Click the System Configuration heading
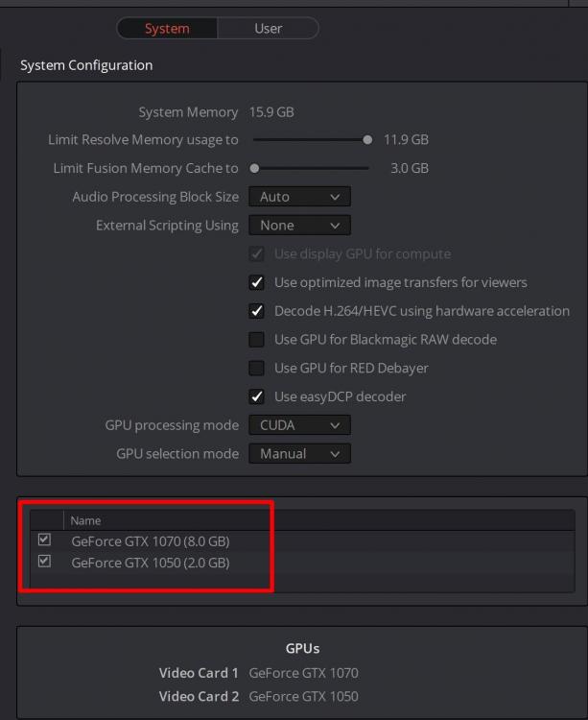The width and height of the screenshot is (588, 720). [x=86, y=65]
